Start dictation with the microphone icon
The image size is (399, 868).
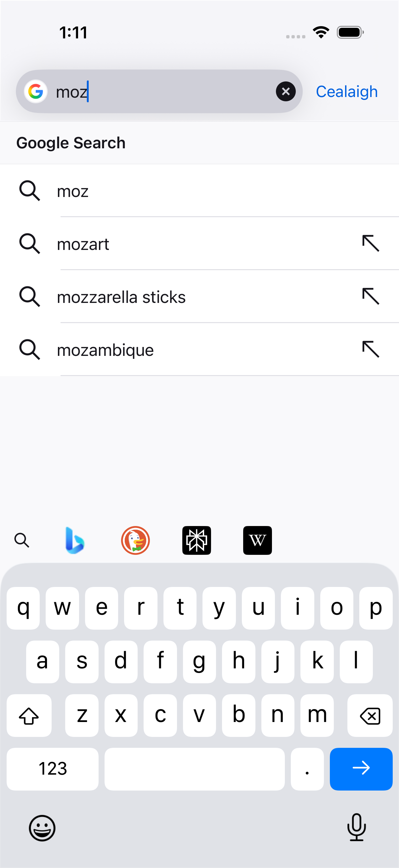click(357, 827)
